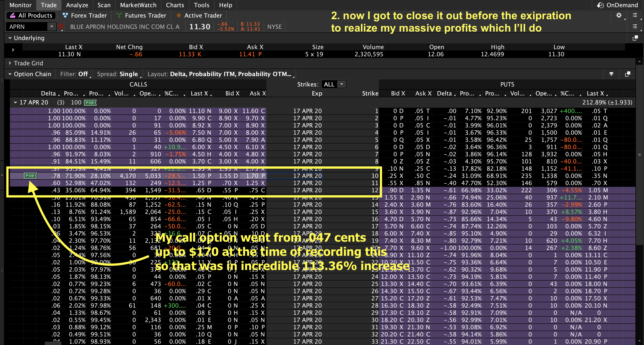Click the Option Chain show-actions arrow icon
The height and width of the screenshot is (345, 644).
tap(611, 74)
